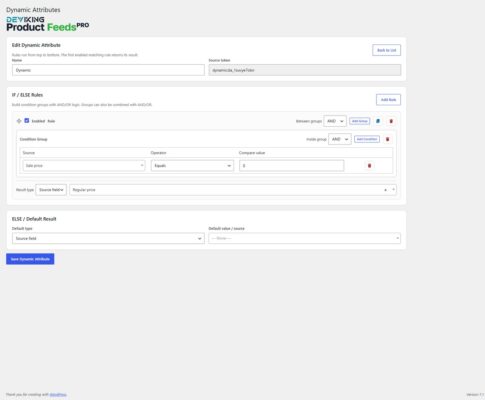Click the read-only Source token field
The width and height of the screenshot is (485, 400).
tap(305, 70)
